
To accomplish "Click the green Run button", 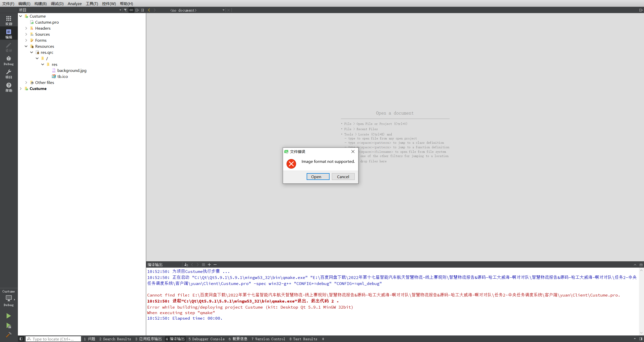I will click(x=9, y=316).
